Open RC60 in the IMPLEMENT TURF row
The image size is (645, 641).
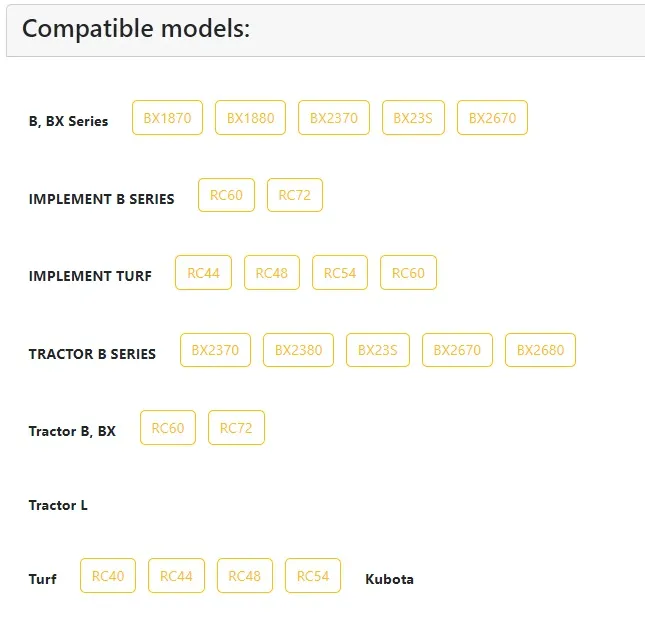click(408, 273)
